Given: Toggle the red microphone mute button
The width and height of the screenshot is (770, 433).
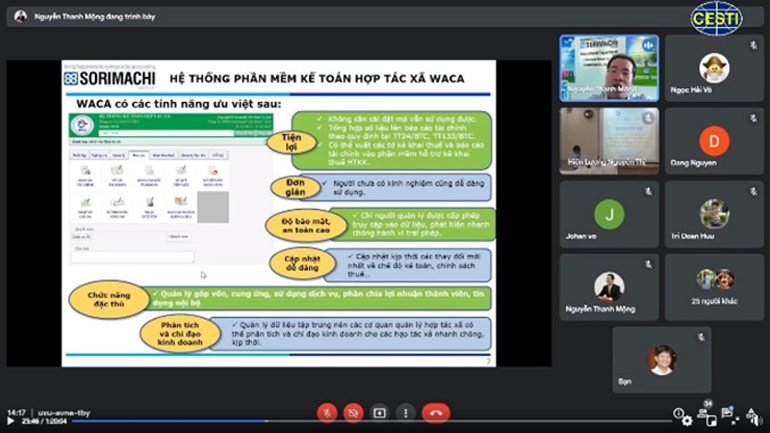Looking at the screenshot, I should click(327, 413).
